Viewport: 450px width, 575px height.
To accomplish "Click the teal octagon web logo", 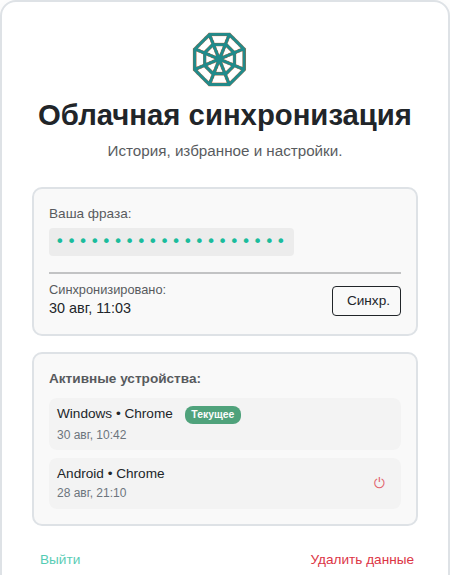I will point(219,59).
